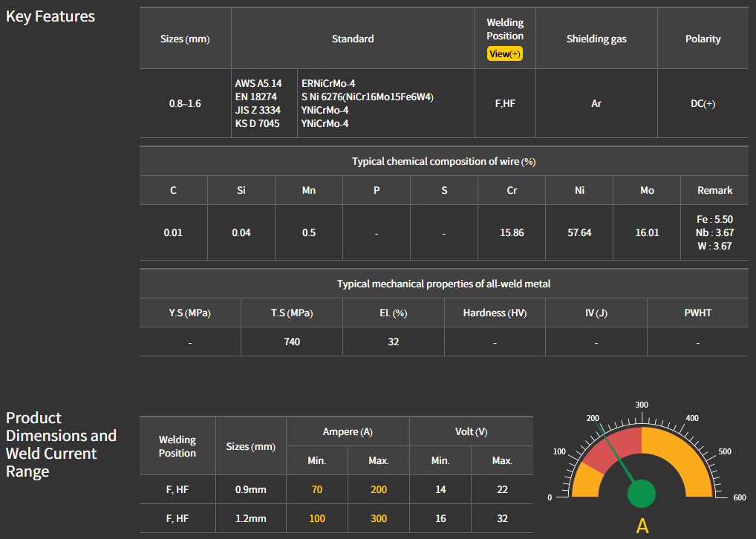Click the Fe : 5.50 remark
756x539 pixels.
tap(714, 220)
